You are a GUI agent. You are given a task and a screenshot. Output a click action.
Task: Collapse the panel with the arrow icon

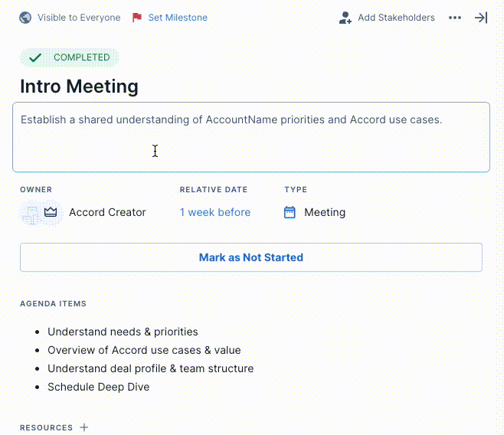[481, 18]
